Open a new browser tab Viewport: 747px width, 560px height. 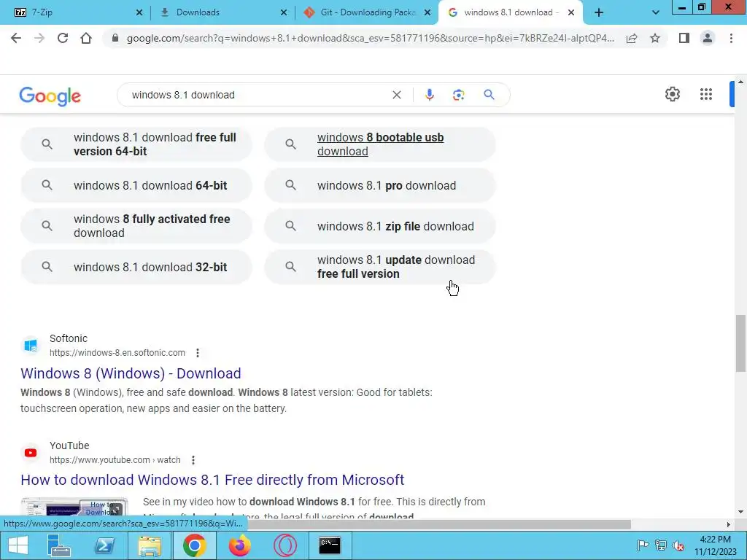[599, 13]
